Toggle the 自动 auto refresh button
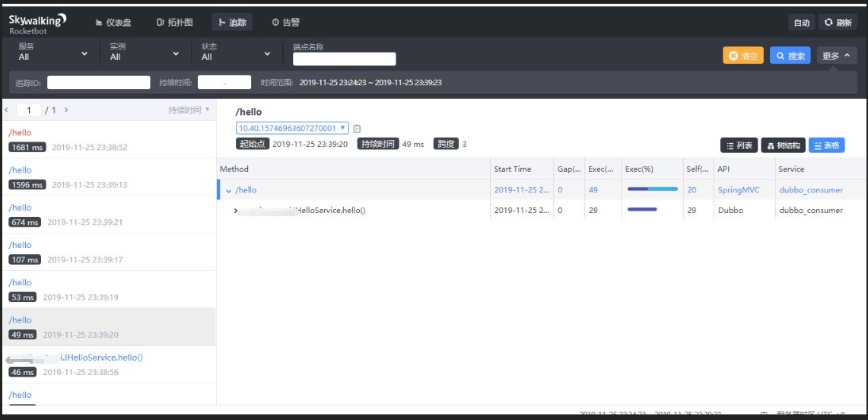The width and height of the screenshot is (868, 420). pos(802,23)
